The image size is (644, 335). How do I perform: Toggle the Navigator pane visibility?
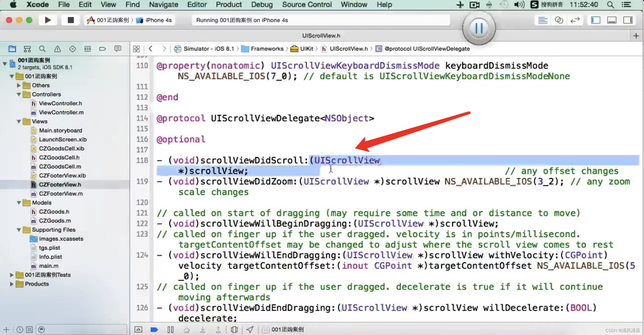[596, 20]
